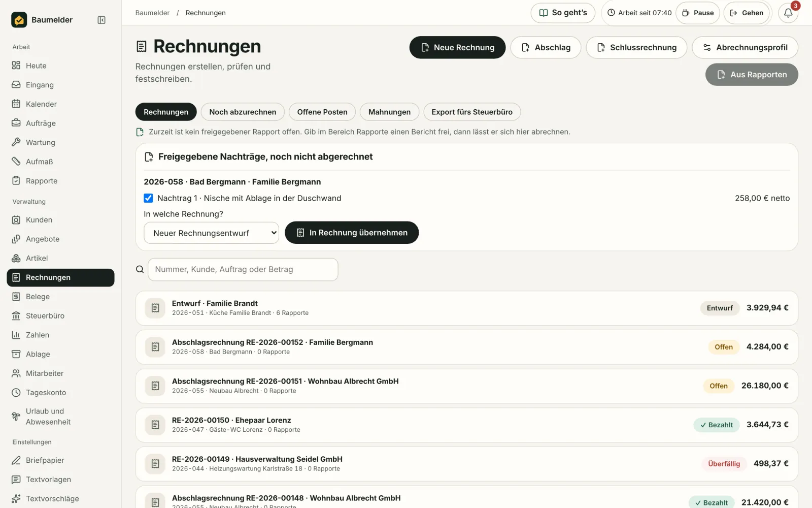Open notifications bell with 3 alerts
This screenshot has width=812, height=508.
[788, 13]
